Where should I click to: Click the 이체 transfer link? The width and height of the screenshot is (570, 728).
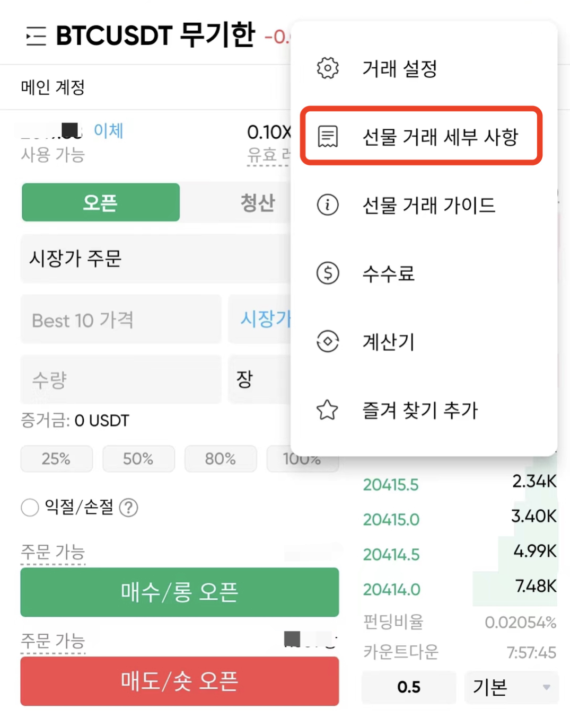tap(108, 130)
